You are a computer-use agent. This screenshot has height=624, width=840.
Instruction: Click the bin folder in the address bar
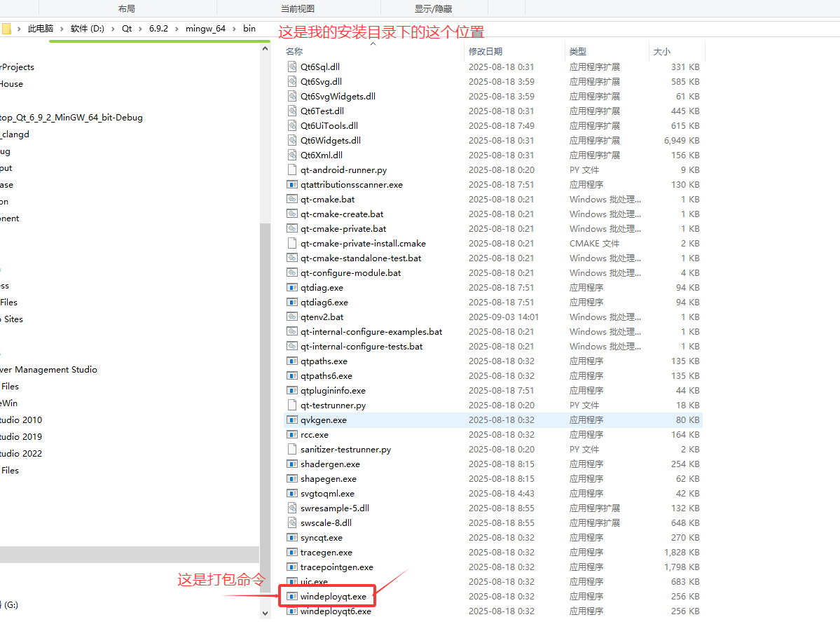(249, 29)
